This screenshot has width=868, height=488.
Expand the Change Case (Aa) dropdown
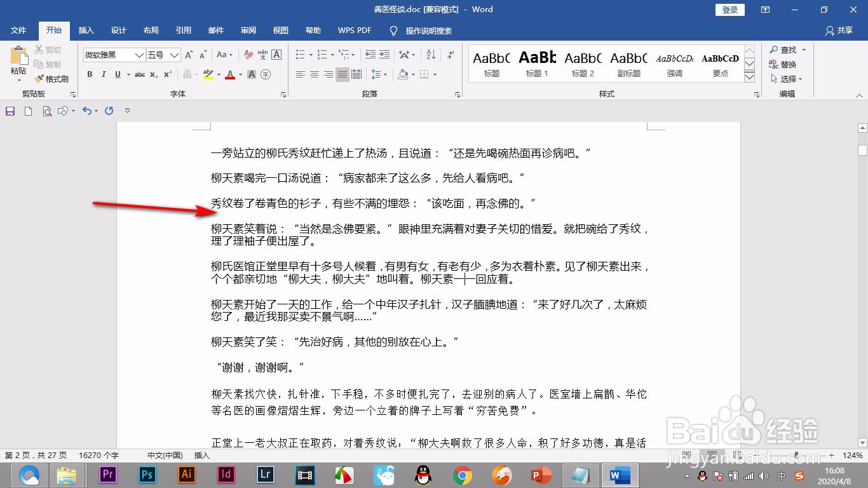tap(225, 55)
